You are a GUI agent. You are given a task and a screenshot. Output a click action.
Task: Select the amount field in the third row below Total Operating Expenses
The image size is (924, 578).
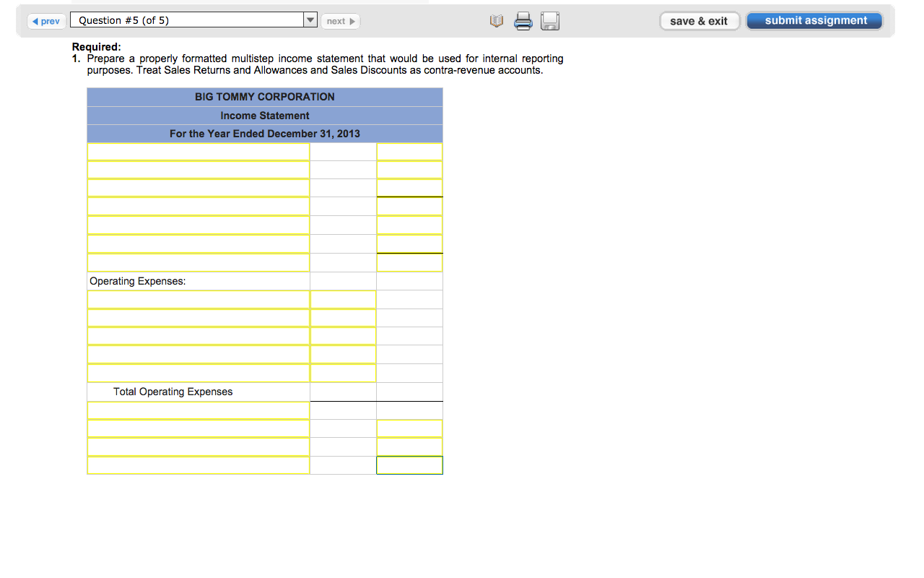pos(409,447)
